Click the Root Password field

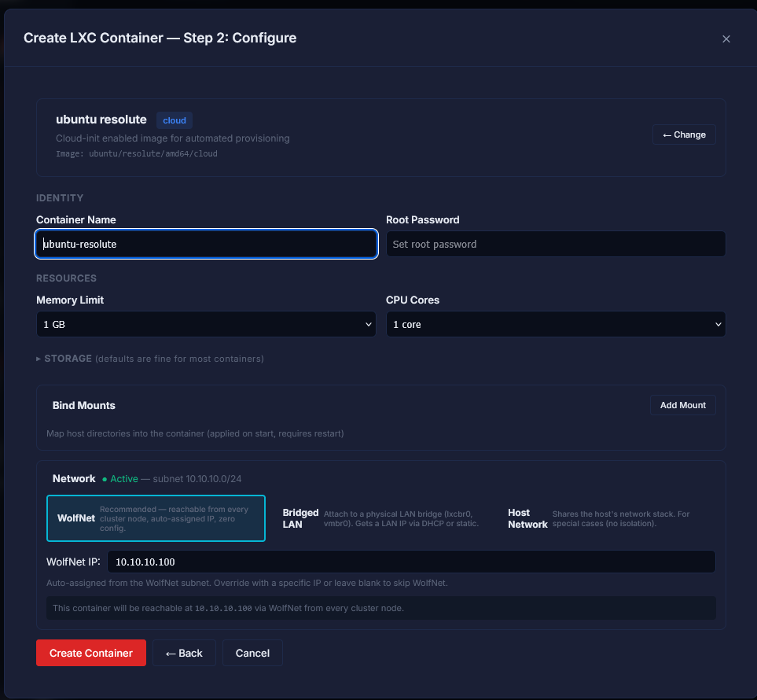point(556,244)
